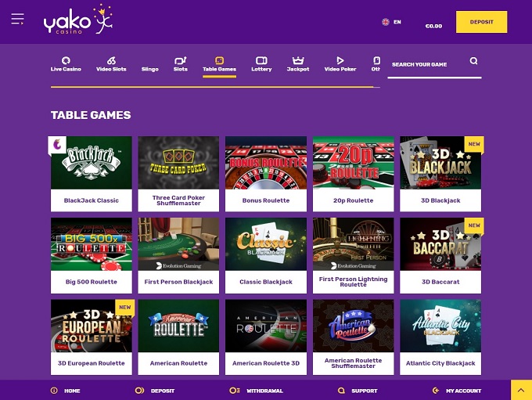Screen dimensions: 532x400
Task: Click the Withdrawal footer link
Action: [x=256, y=391]
